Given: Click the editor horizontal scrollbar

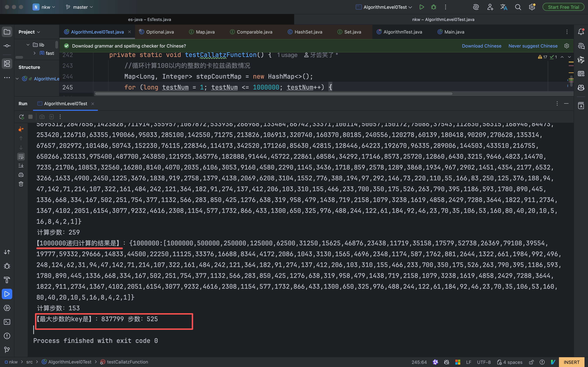Looking at the screenshot, I should click(273, 94).
